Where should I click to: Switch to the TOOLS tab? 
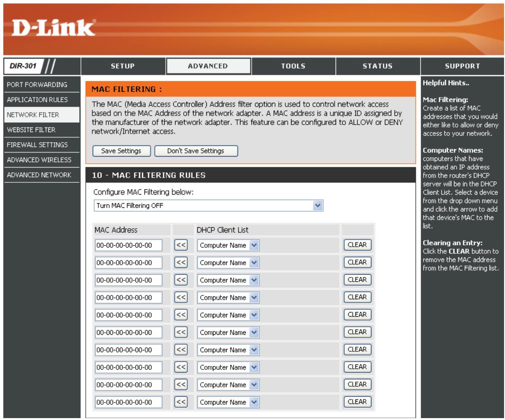293,66
